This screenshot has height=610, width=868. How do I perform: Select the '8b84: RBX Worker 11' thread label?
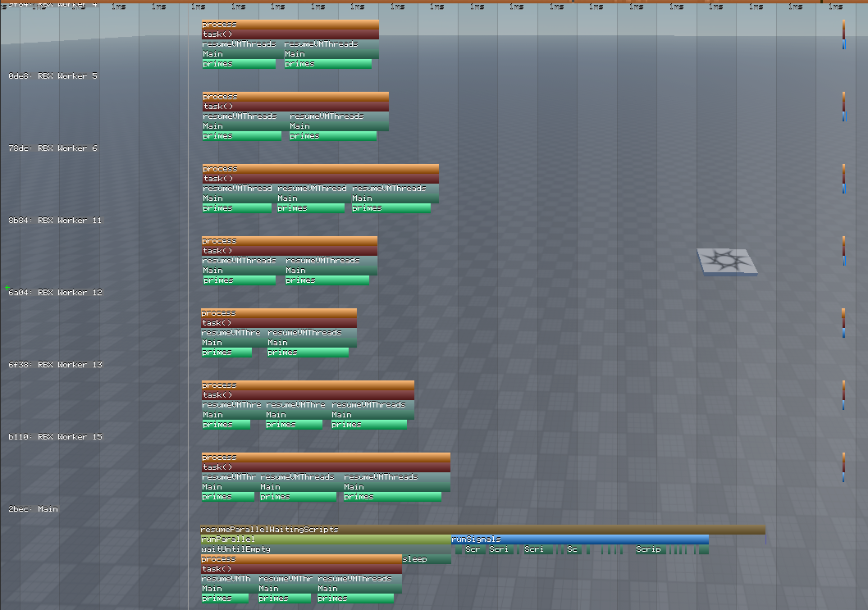coord(55,220)
